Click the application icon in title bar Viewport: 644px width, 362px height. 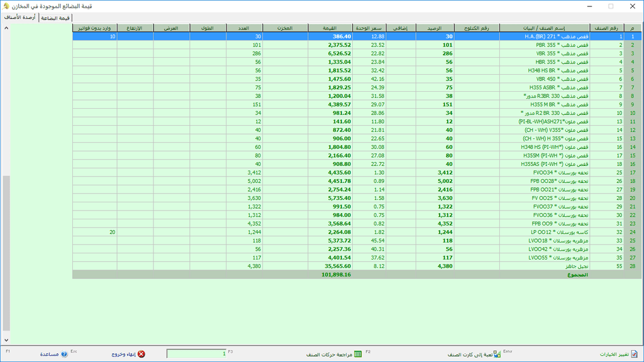pyautogui.click(x=636, y=6)
